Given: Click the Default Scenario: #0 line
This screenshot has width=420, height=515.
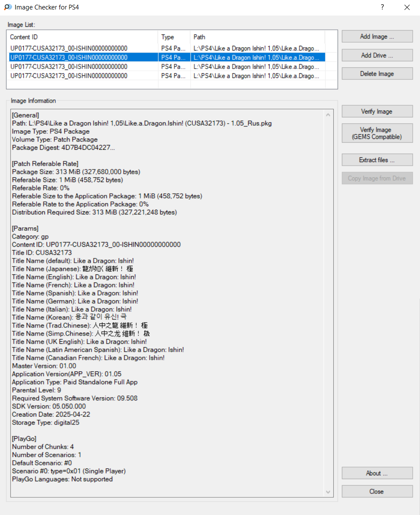Looking at the screenshot, I should point(42,463).
